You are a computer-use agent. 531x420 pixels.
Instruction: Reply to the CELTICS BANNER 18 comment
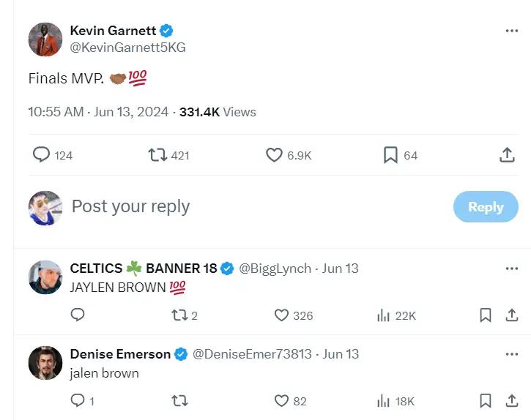[x=78, y=315]
